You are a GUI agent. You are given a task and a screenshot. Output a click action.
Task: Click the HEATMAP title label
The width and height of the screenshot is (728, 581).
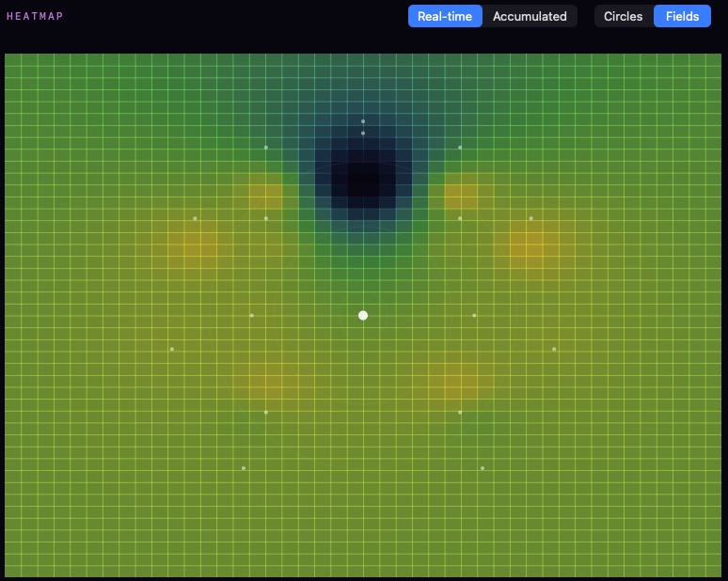tap(35, 16)
